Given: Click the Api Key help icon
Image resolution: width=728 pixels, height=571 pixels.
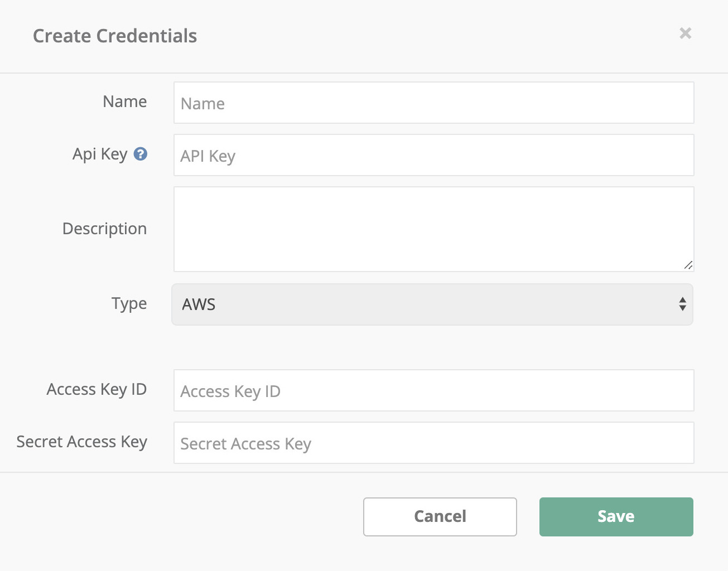Looking at the screenshot, I should (141, 154).
